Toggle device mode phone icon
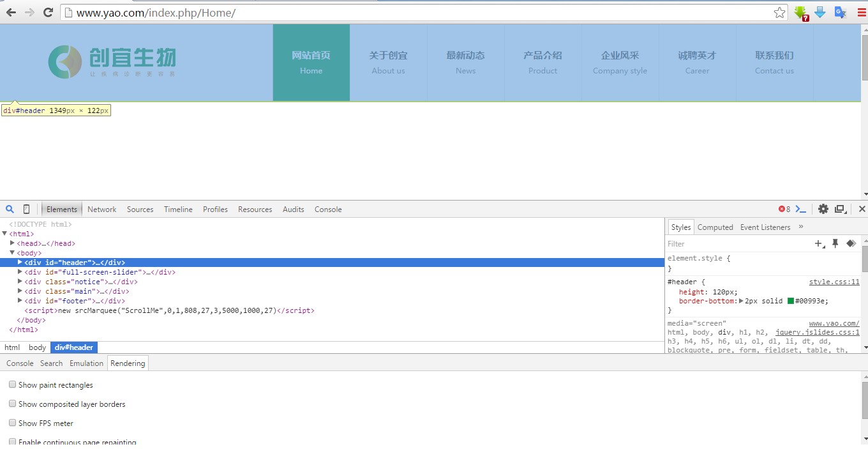Image resolution: width=868 pixels, height=449 pixels. click(x=26, y=209)
